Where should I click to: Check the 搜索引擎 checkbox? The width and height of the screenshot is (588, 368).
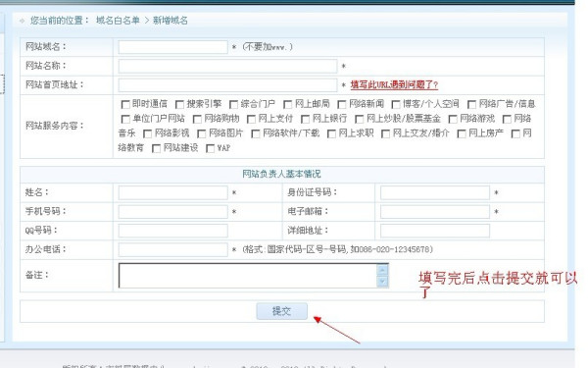click(180, 104)
